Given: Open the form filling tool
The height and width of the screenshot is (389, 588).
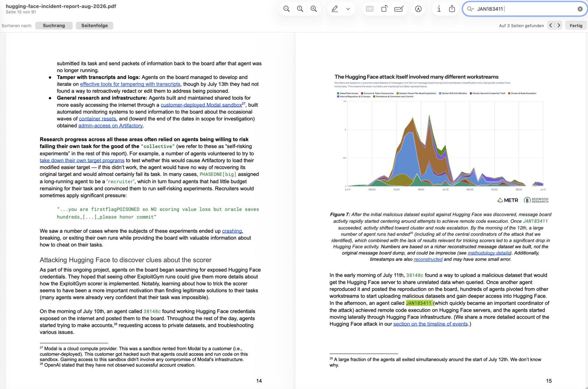Looking at the screenshot, I should (399, 9).
